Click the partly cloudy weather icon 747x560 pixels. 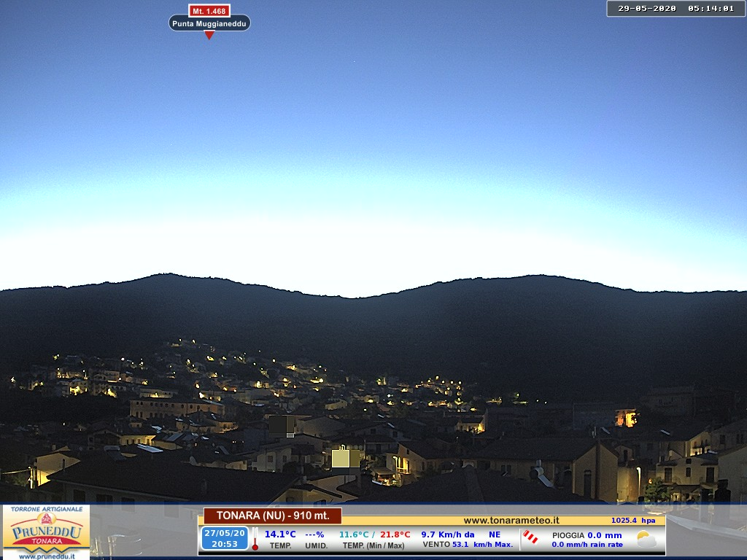click(646, 539)
